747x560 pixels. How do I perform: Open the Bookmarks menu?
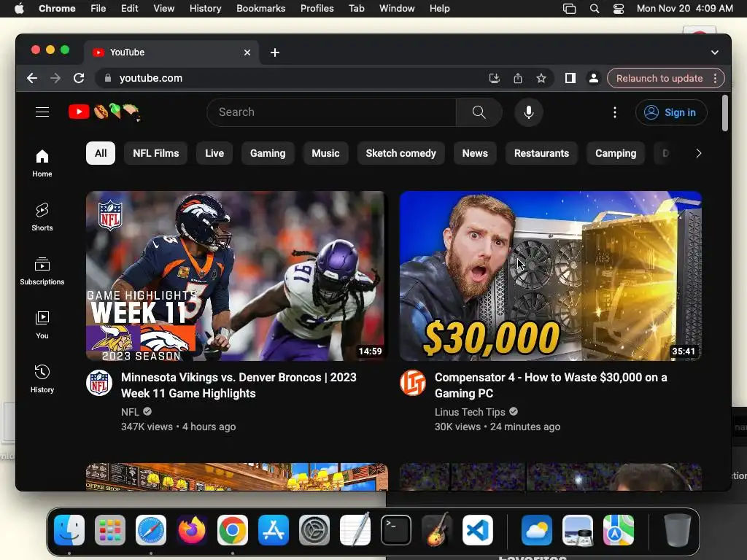point(260,9)
